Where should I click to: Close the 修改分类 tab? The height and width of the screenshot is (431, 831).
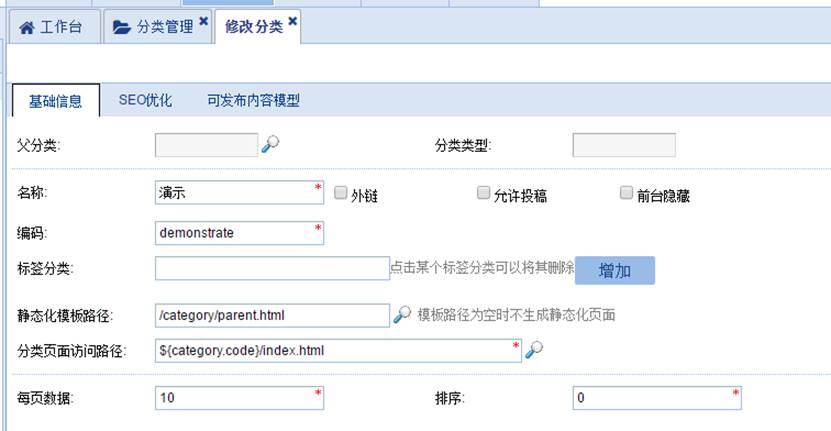pyautogui.click(x=292, y=21)
